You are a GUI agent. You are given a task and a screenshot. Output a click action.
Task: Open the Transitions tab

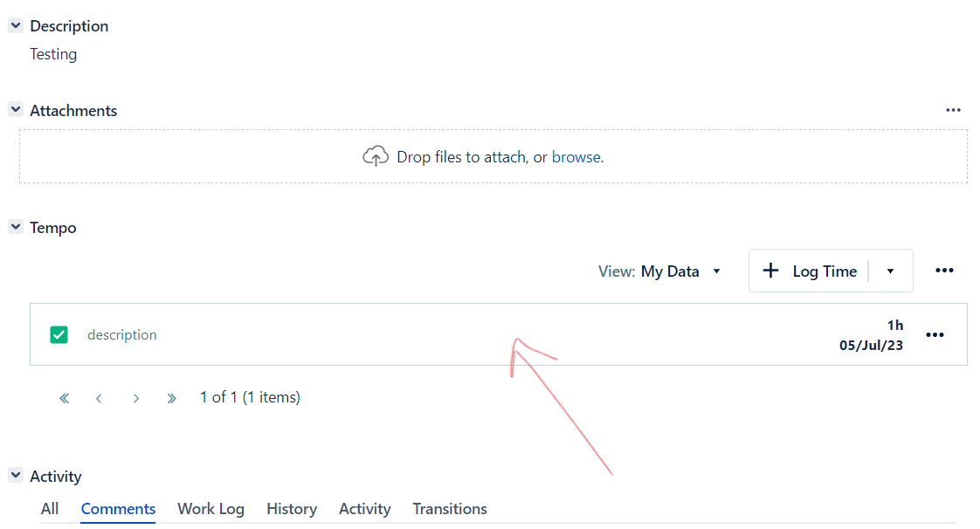pyautogui.click(x=449, y=509)
